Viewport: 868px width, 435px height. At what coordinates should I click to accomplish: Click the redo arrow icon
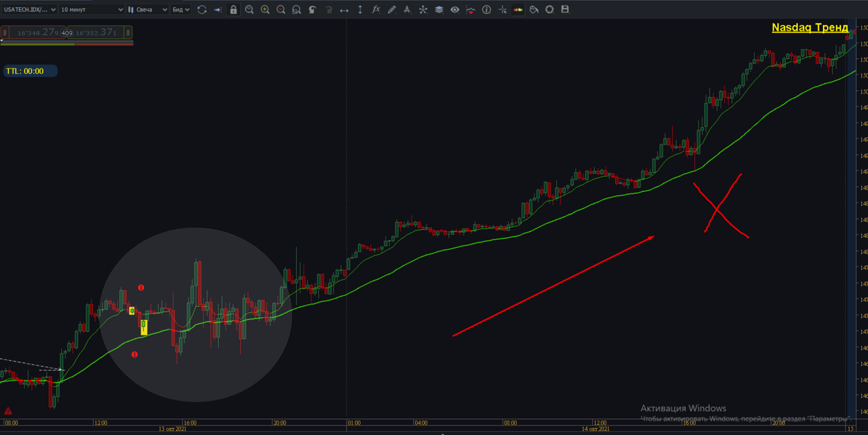pyautogui.click(x=328, y=9)
